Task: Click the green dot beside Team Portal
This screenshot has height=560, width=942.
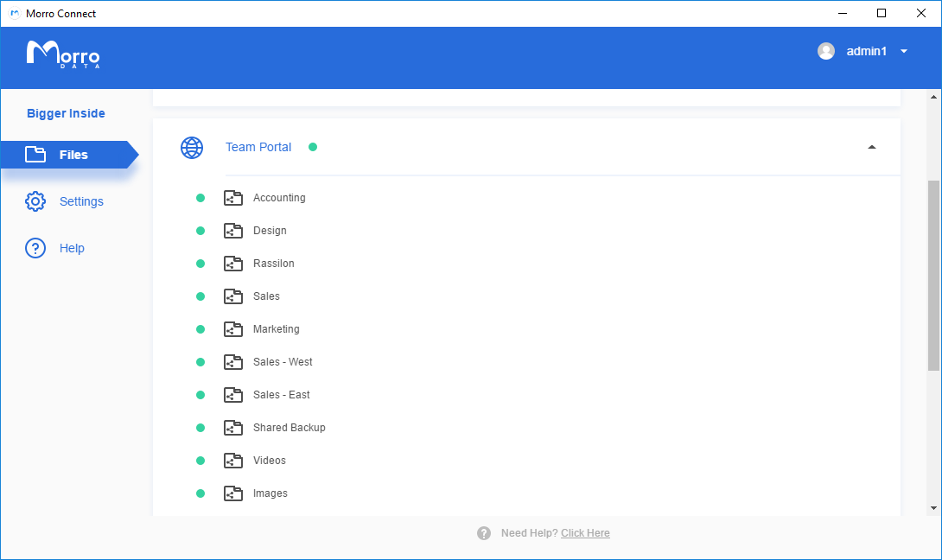Action: pyautogui.click(x=311, y=147)
